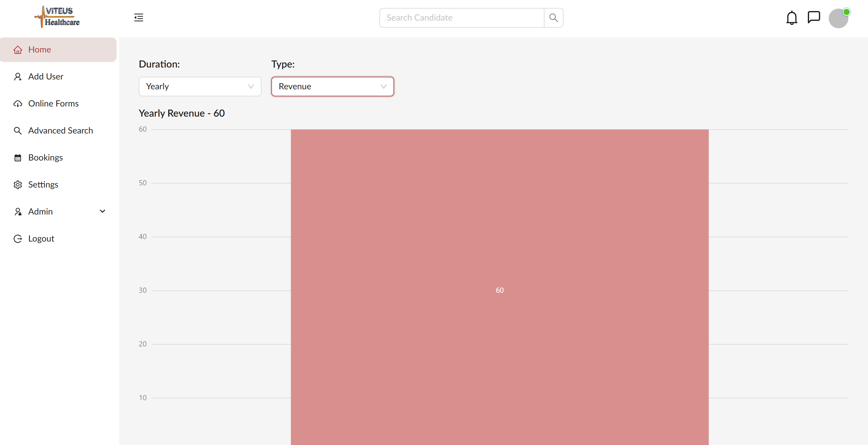Image resolution: width=868 pixels, height=445 pixels.
Task: Go to Home in sidebar
Action: 39,49
